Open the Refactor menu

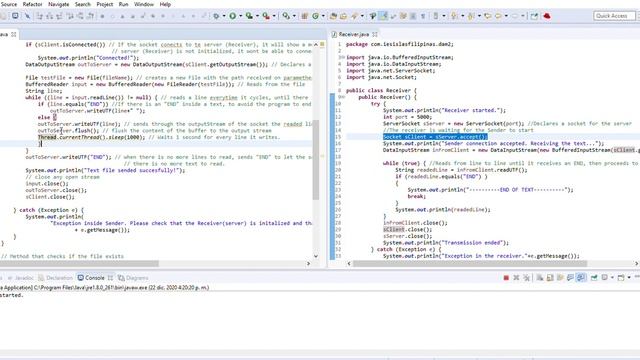32,4
